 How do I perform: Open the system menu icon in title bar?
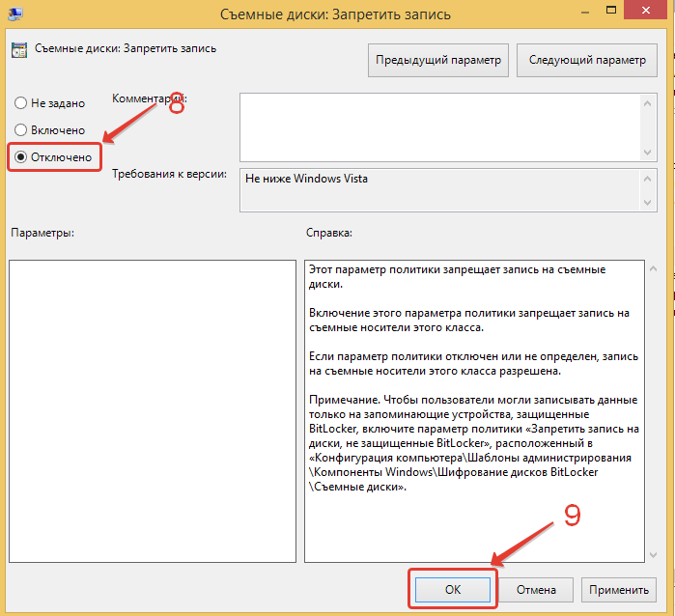[x=15, y=15]
